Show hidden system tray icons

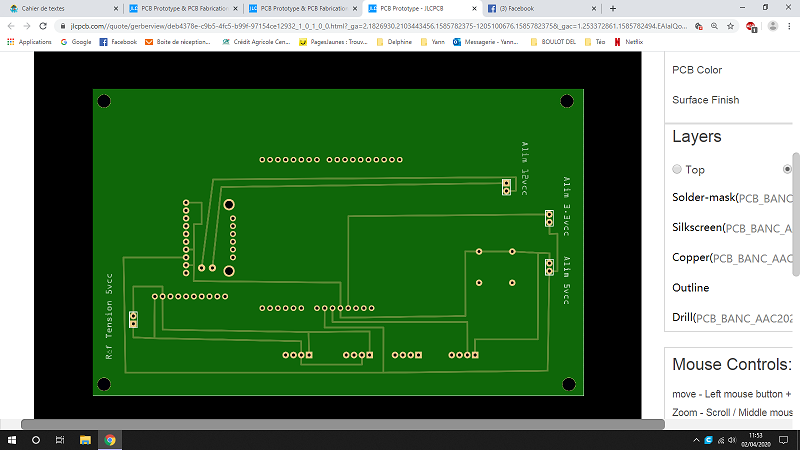click(x=683, y=440)
